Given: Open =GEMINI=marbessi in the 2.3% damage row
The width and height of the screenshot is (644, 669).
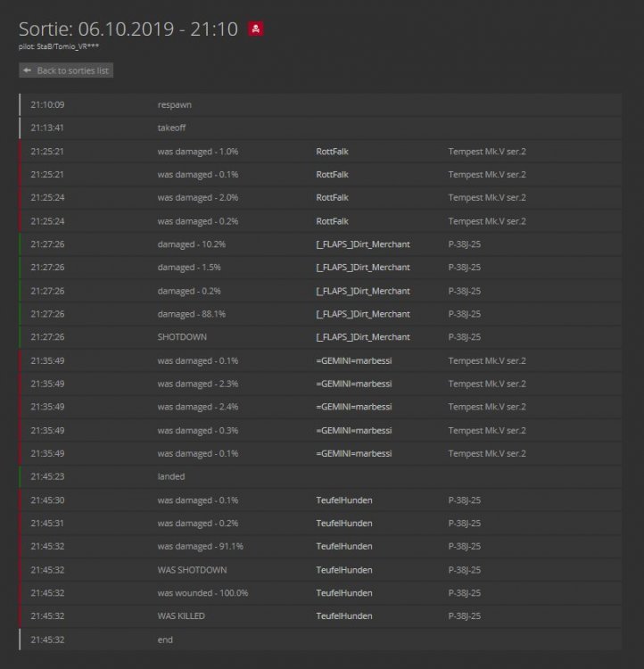Looking at the screenshot, I should [354, 384].
